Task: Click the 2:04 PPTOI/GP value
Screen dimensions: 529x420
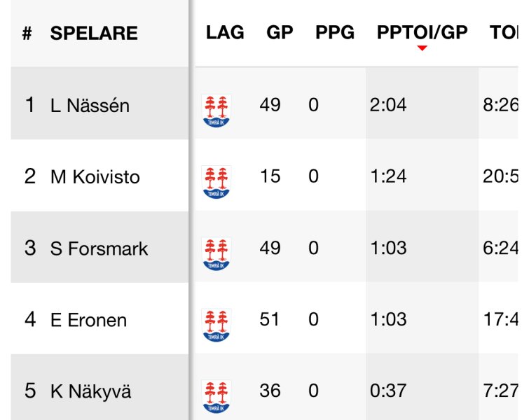Action: click(388, 105)
